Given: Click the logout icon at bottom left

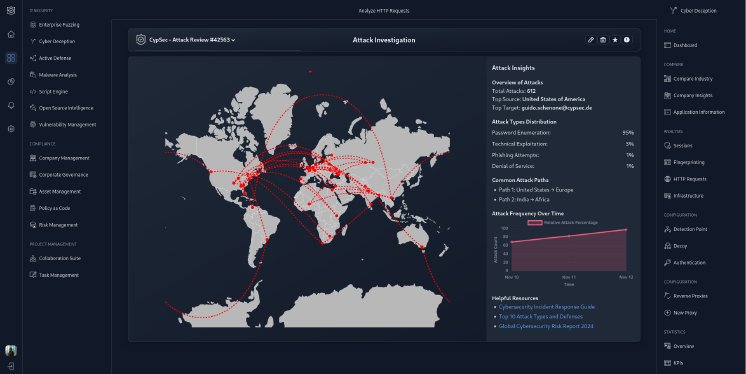Looking at the screenshot, I should 11,366.
